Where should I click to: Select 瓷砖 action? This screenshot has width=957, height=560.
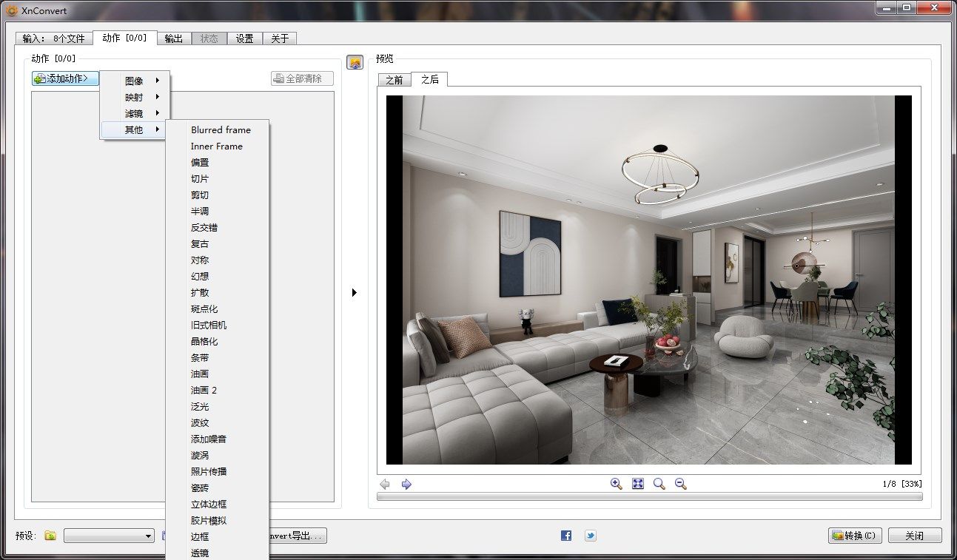click(x=200, y=488)
